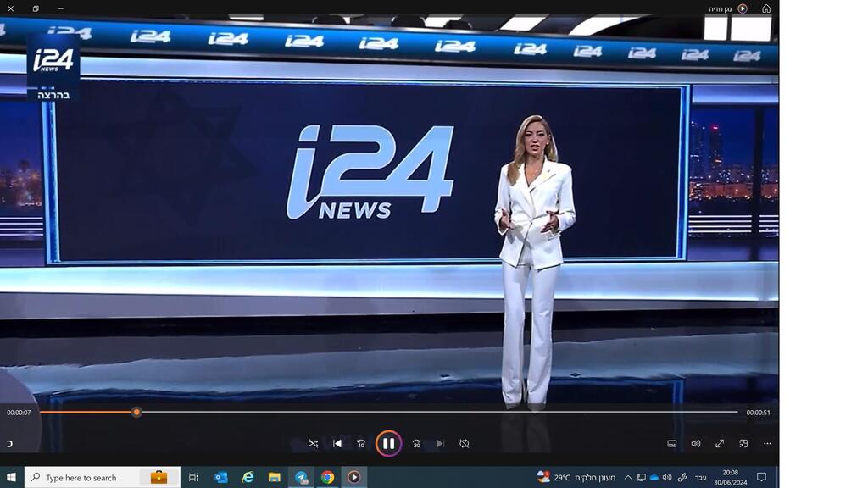
Task: Open the network status tray icon
Action: [641, 477]
